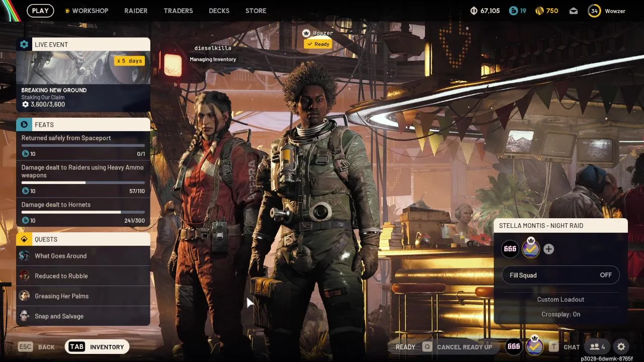Go BACK with the ESC button
Screen dimensions: 644x362
click(36, 347)
